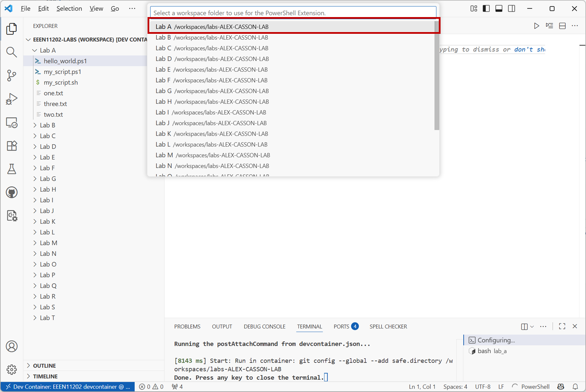The image size is (586, 392).
Task: Select Lab C workspace folder in picker
Action: click(212, 48)
